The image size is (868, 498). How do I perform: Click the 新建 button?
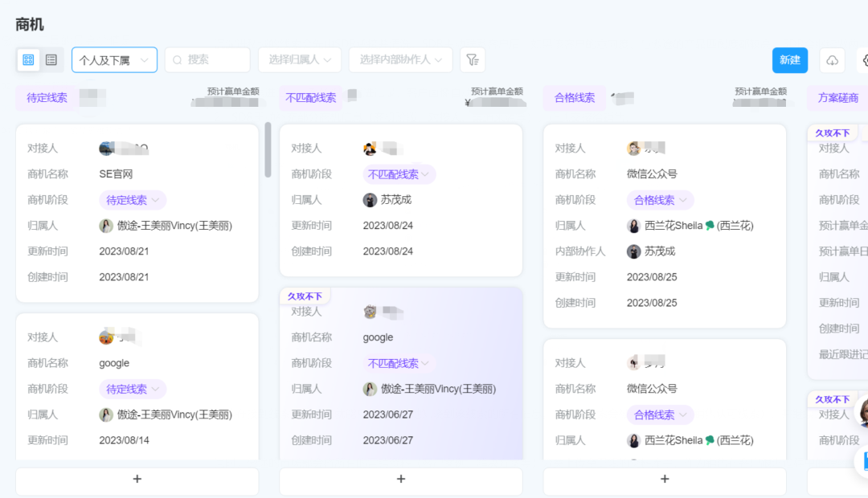click(x=790, y=60)
